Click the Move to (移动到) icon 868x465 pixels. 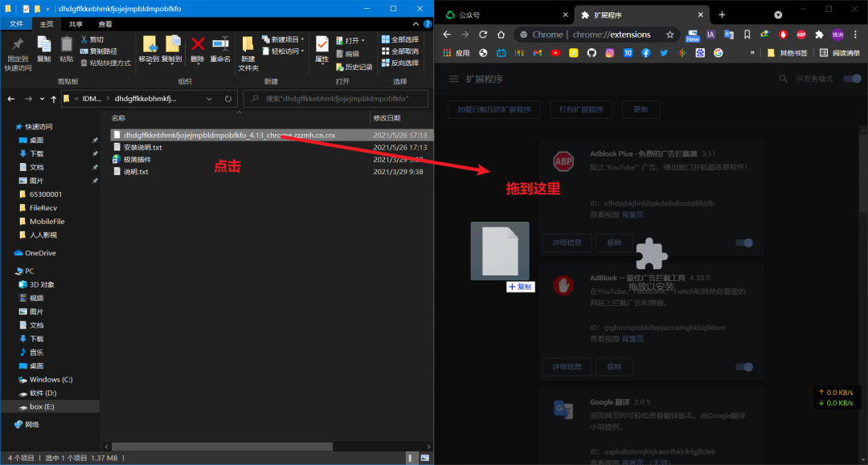pyautogui.click(x=149, y=44)
